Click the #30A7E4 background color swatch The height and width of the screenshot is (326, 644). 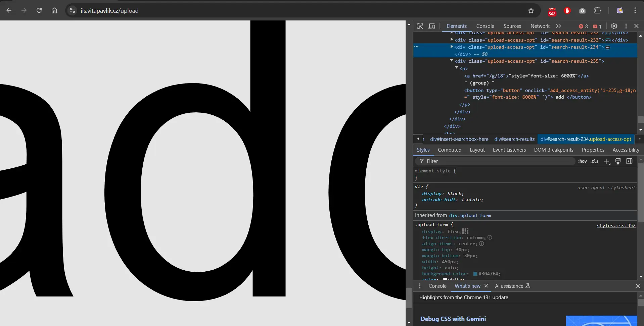[475, 274]
